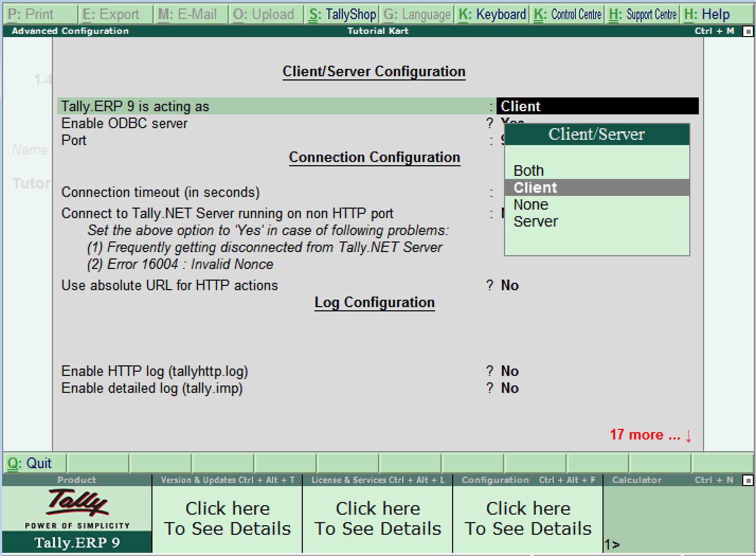756x556 pixels.
Task: Click here To See Details under Configuration
Action: pyautogui.click(x=527, y=518)
